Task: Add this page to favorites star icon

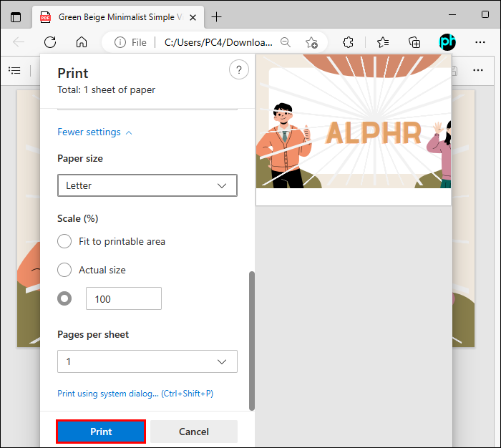Action: coord(311,42)
